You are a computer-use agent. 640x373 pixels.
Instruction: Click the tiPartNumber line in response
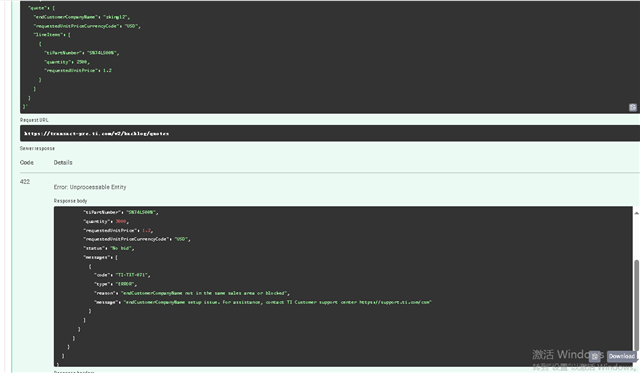click(121, 212)
